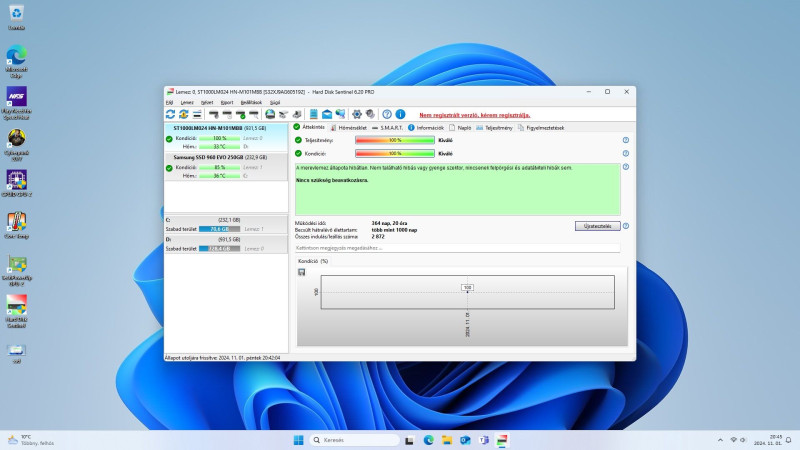Click the unregistered version registration link
This screenshot has width=800, height=450.
coord(474,115)
